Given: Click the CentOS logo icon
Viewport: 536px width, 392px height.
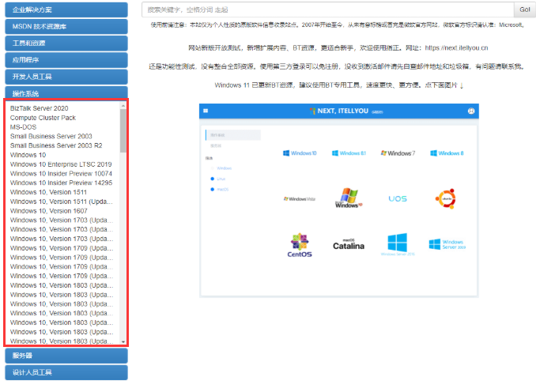Looking at the screenshot, I should coord(300,245).
